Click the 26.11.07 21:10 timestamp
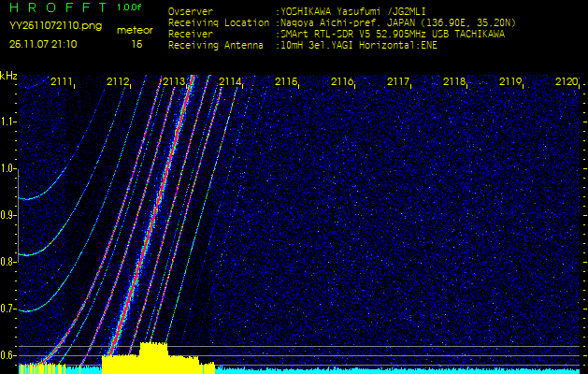 pos(44,44)
